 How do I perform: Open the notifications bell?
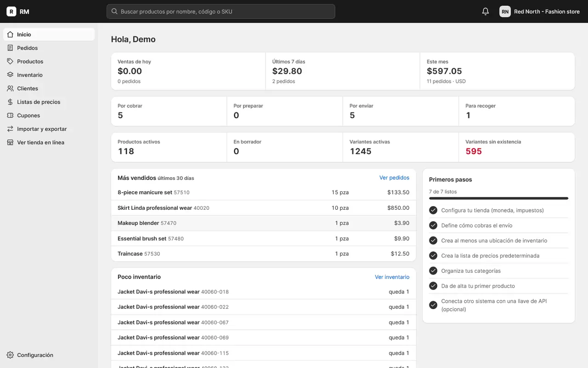pos(486,11)
